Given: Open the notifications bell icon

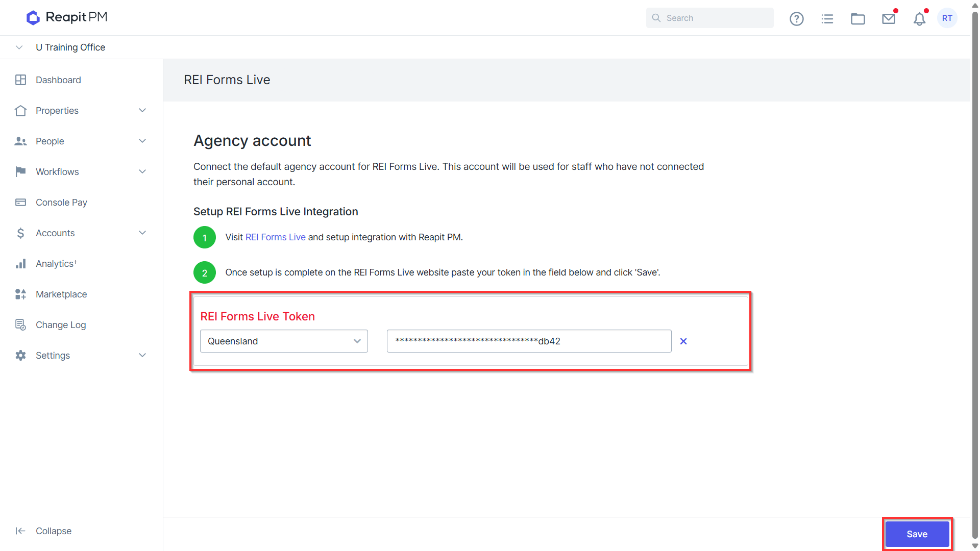Looking at the screenshot, I should 919,19.
